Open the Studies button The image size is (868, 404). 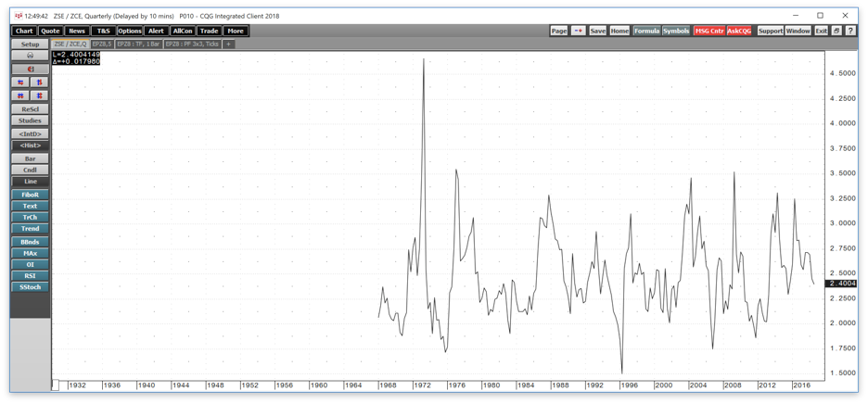point(30,120)
